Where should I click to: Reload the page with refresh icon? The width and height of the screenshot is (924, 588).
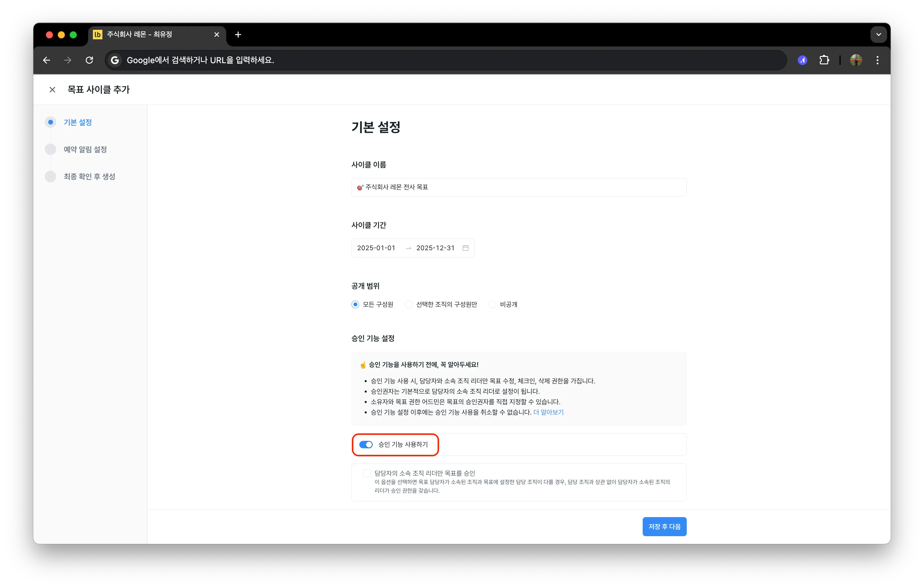click(89, 60)
